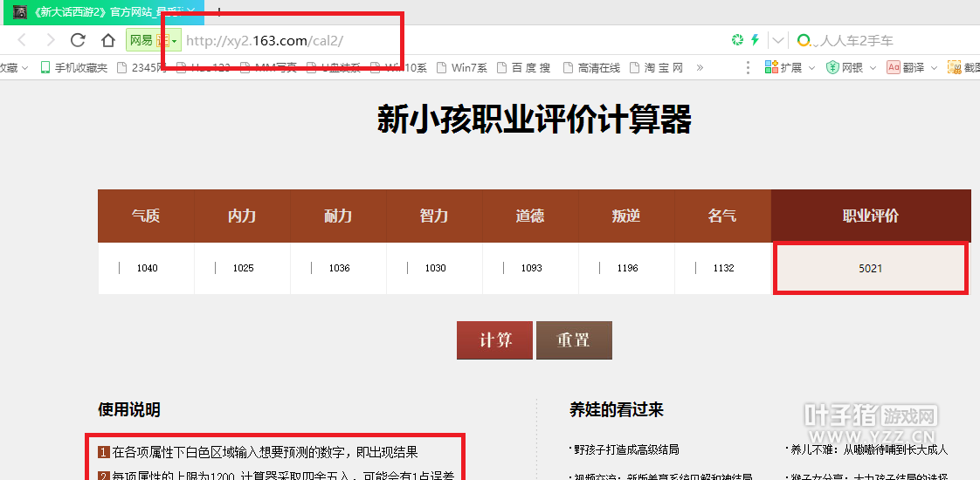Go to the browser home page icon

tap(107, 40)
